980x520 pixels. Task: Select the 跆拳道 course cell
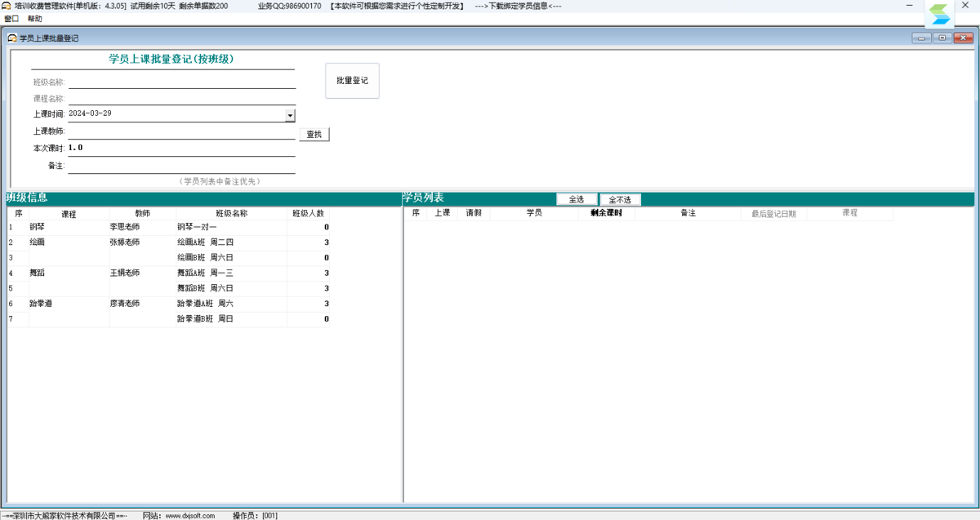pyautogui.click(x=69, y=304)
